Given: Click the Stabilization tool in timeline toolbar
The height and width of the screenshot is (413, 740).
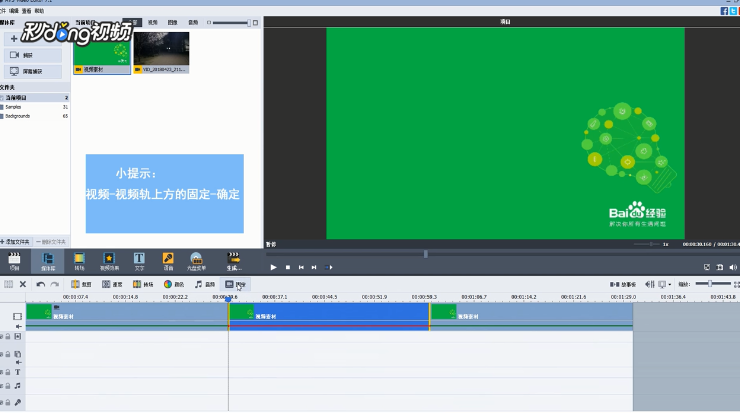Looking at the screenshot, I should (235, 284).
